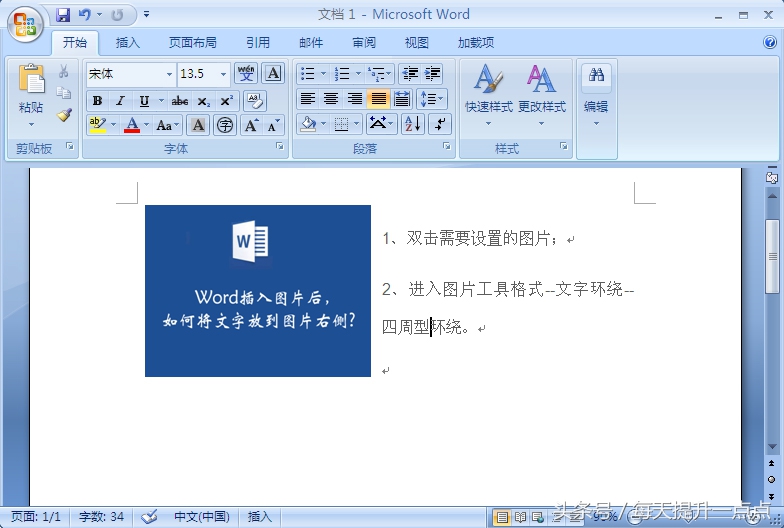Open the phonetic guide (wén) tool

(246, 74)
